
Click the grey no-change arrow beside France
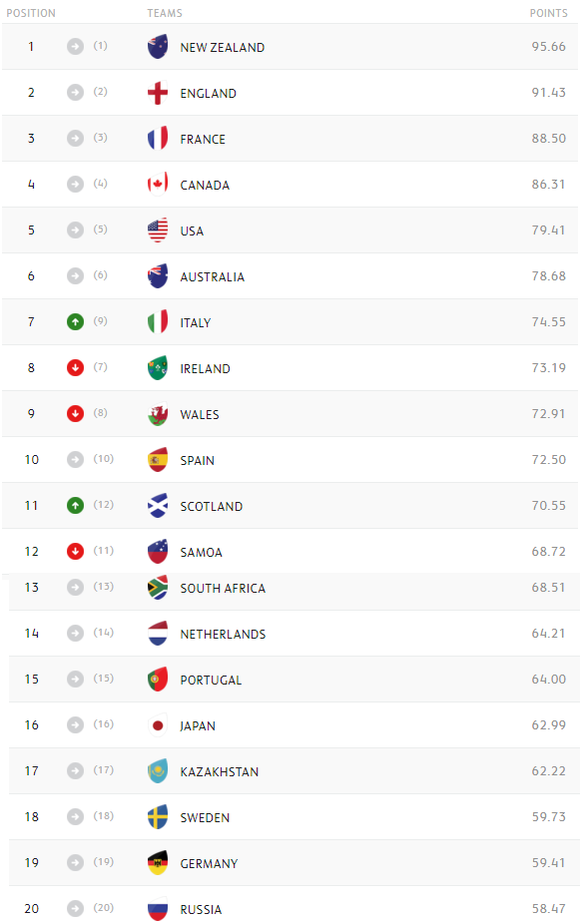point(75,139)
